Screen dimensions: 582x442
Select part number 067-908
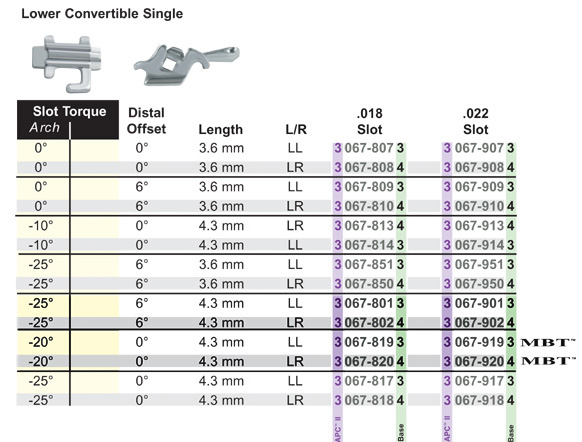[479, 167]
